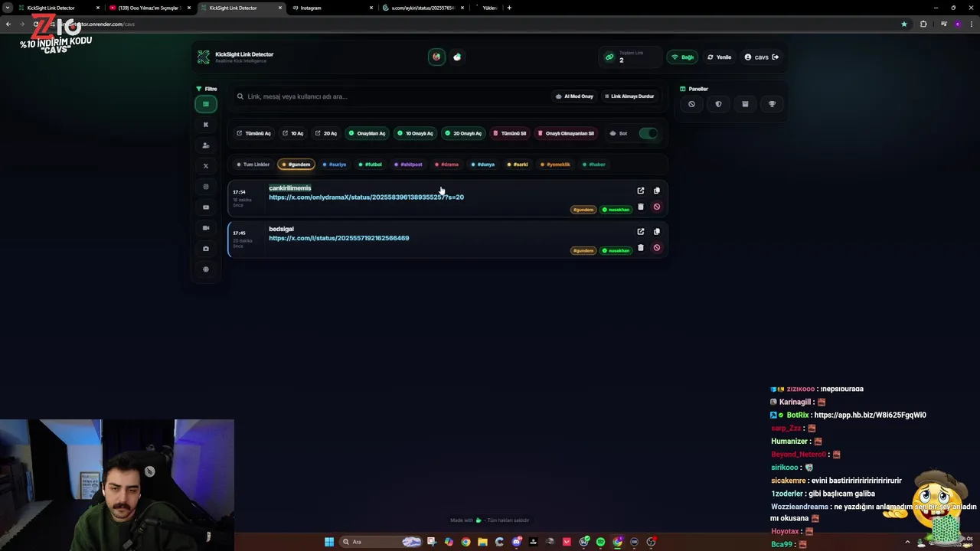The image size is (980, 551).
Task: Select the #gundem tag filter
Action: (x=296, y=165)
